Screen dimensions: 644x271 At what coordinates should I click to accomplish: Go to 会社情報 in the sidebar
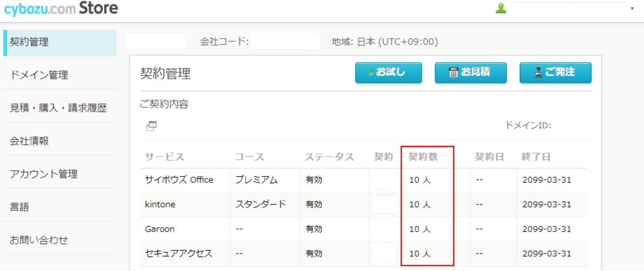point(30,141)
